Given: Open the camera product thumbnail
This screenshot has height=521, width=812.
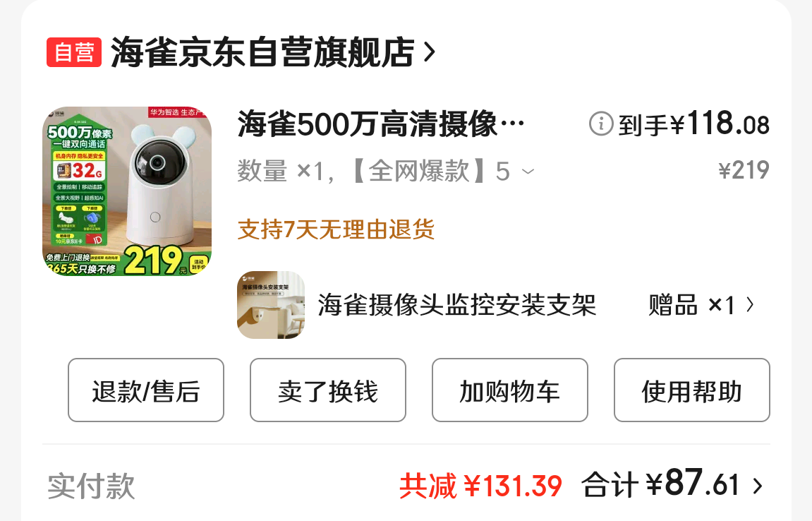Looking at the screenshot, I should 127,191.
